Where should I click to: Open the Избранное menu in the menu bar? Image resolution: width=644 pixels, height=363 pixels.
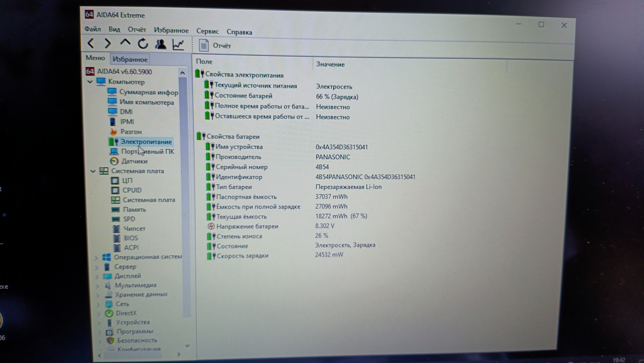click(171, 31)
